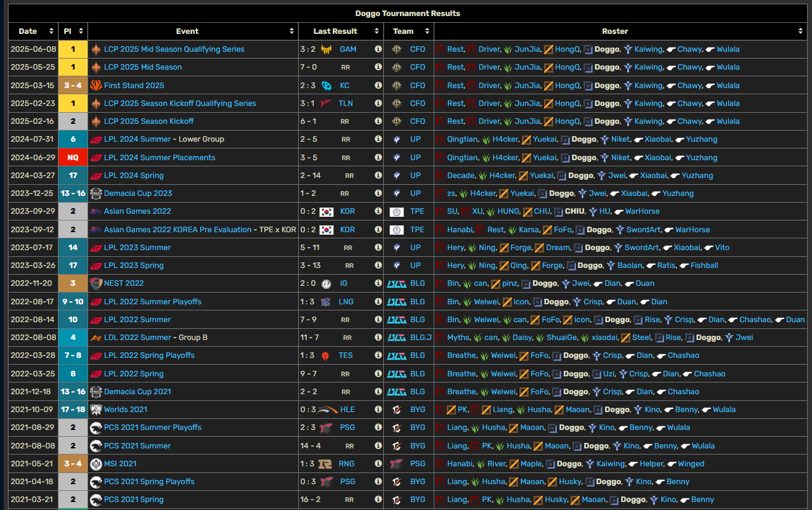Click the 2 - 14 result score
The image size is (812, 510).
click(x=311, y=176)
